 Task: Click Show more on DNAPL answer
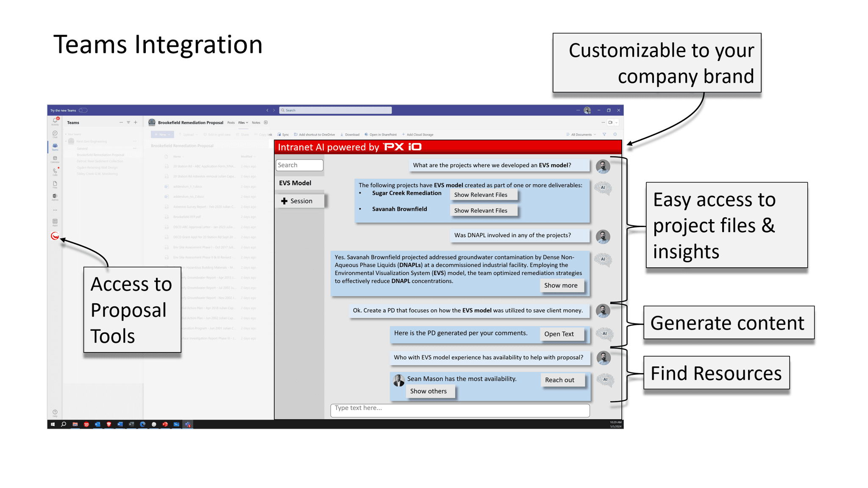[x=562, y=286]
